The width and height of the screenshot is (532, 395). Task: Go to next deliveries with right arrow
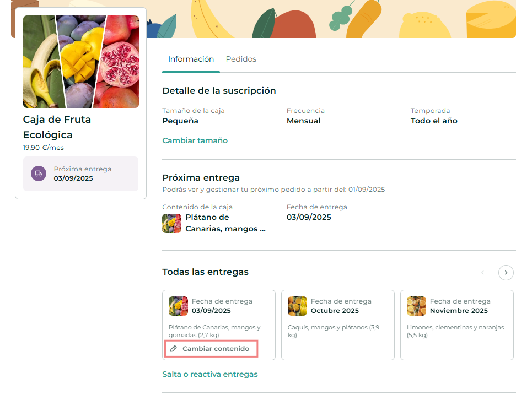(x=506, y=273)
